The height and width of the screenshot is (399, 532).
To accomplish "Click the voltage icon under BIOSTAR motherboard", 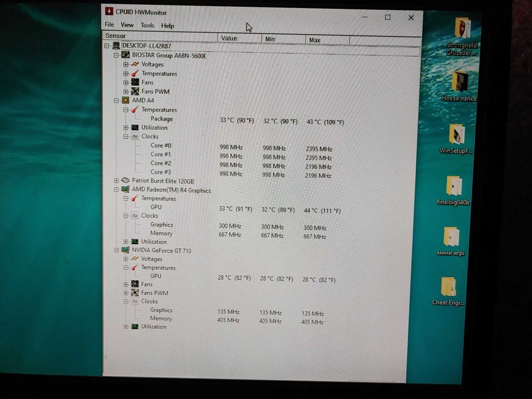I will [135, 64].
